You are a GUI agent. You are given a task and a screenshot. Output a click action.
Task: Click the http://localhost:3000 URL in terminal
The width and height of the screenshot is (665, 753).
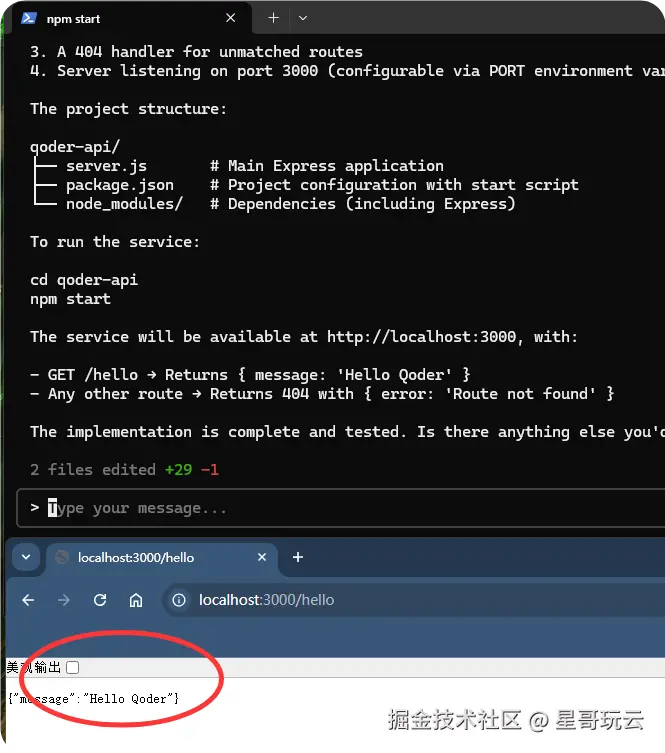click(x=422, y=337)
